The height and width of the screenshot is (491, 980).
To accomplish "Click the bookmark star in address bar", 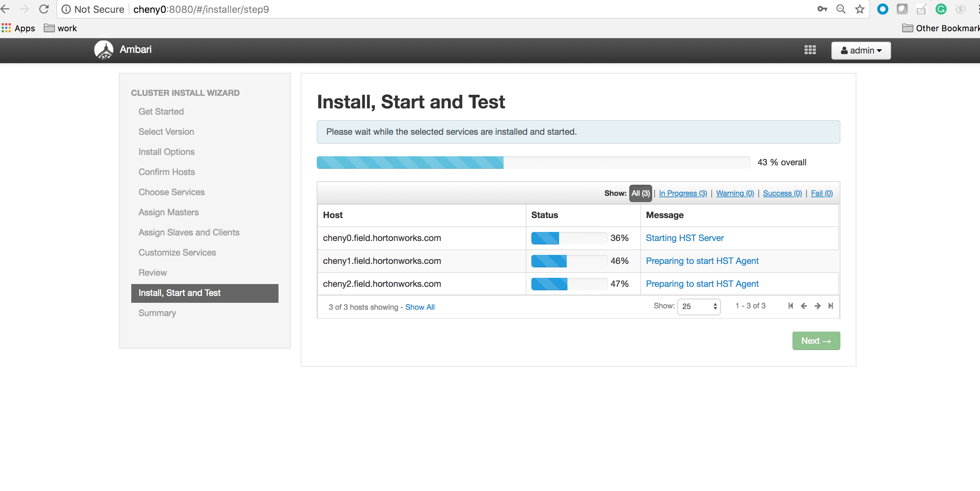I will pyautogui.click(x=859, y=9).
